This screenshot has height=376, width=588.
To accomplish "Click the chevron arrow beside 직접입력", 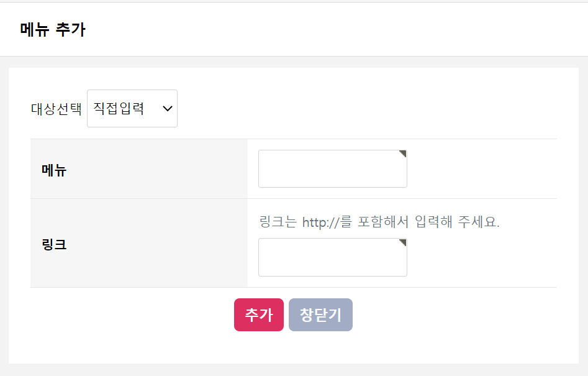I will (x=167, y=109).
